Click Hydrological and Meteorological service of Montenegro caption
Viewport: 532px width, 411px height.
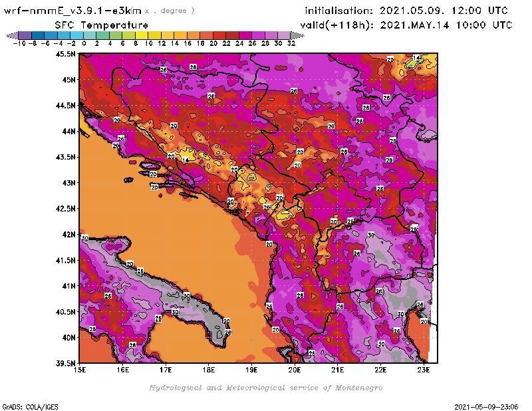[x=265, y=388]
